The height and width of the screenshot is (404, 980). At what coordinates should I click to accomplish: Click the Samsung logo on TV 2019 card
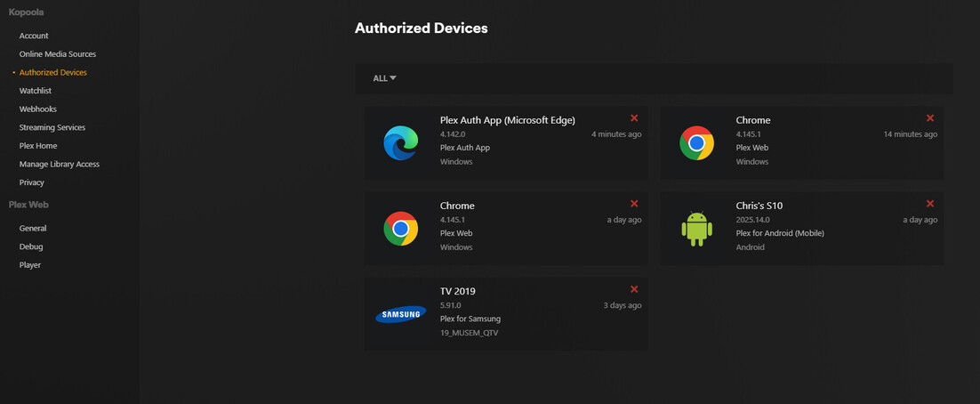pos(400,314)
